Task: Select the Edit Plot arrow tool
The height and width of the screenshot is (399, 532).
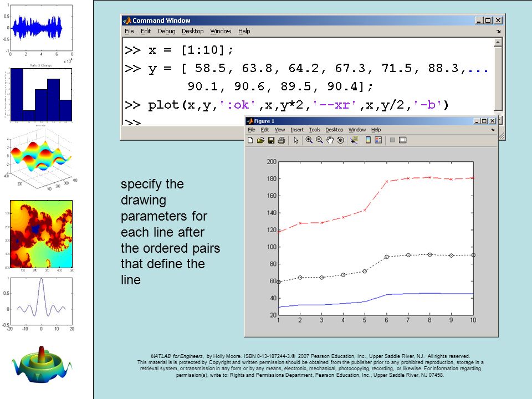Action: (x=296, y=140)
